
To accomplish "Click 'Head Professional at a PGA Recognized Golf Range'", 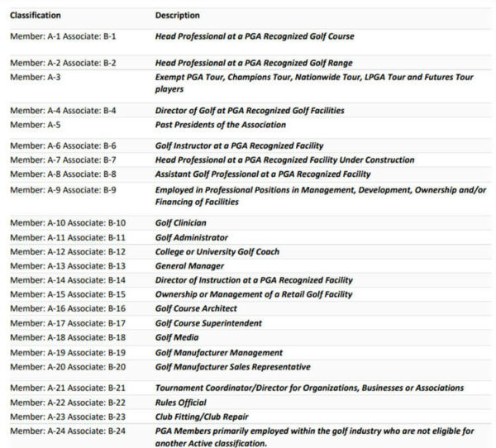I will (x=253, y=63).
